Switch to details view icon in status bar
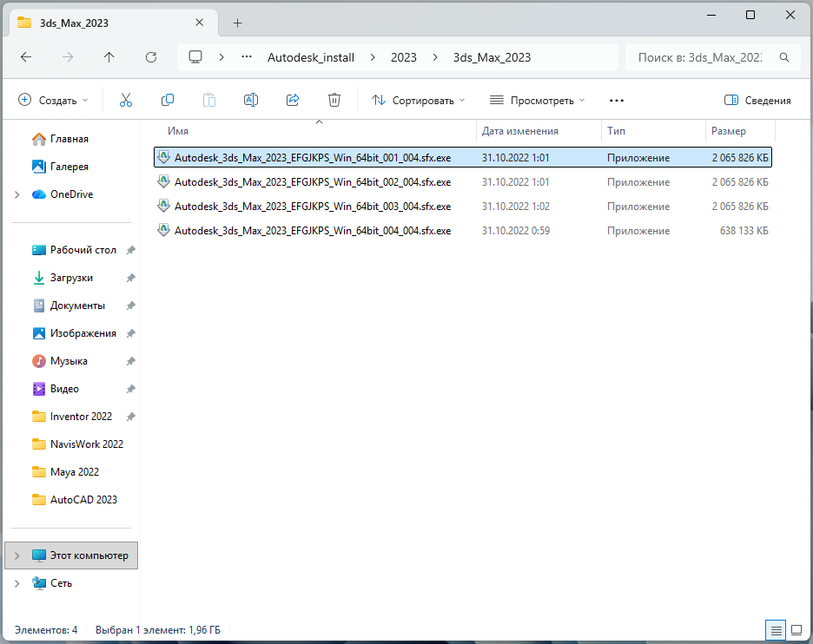 (x=776, y=630)
